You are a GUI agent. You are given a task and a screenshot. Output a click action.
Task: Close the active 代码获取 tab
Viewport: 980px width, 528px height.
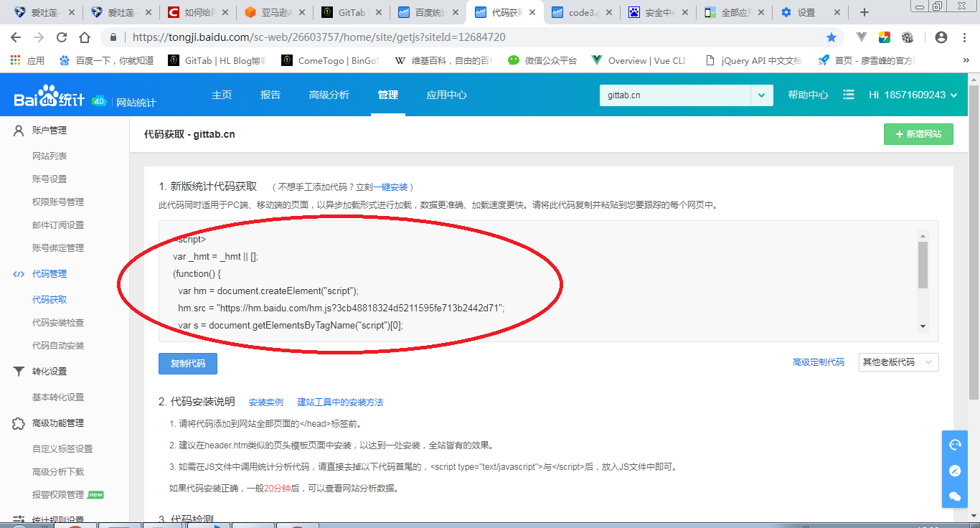pyautogui.click(x=532, y=12)
